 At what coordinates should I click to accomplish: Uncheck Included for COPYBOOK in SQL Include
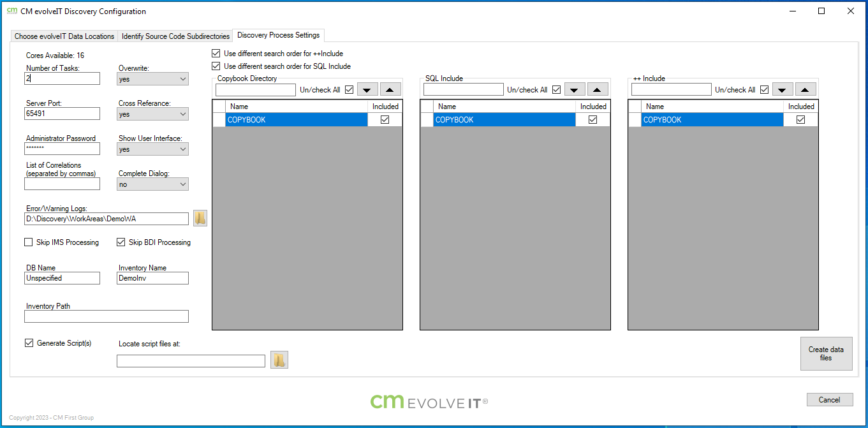click(593, 120)
